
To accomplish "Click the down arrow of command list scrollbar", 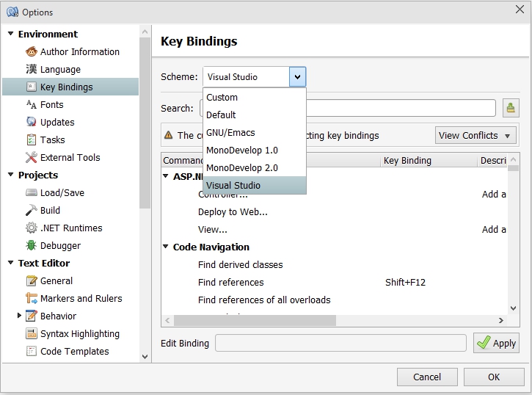I will pos(514,308).
